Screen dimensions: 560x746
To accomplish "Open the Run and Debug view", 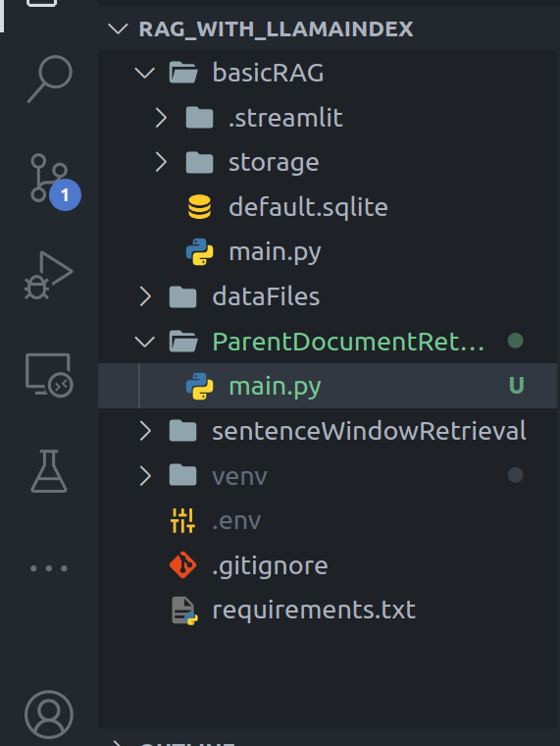I will [x=48, y=275].
